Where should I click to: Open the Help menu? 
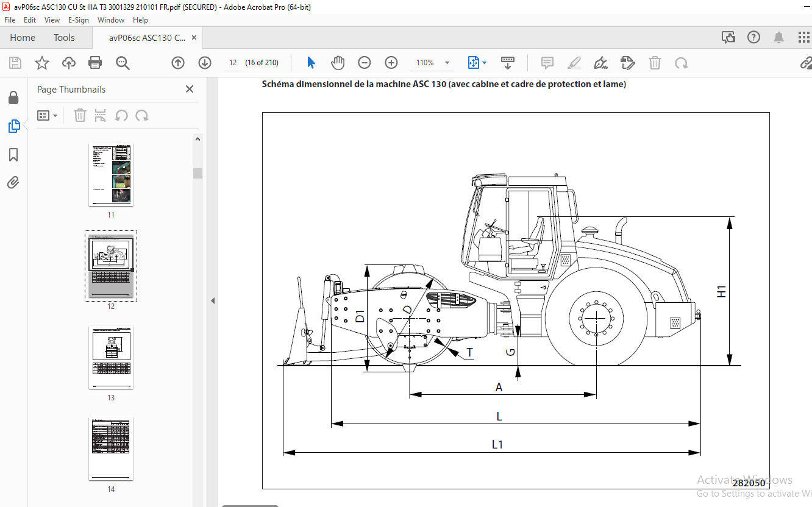(140, 20)
